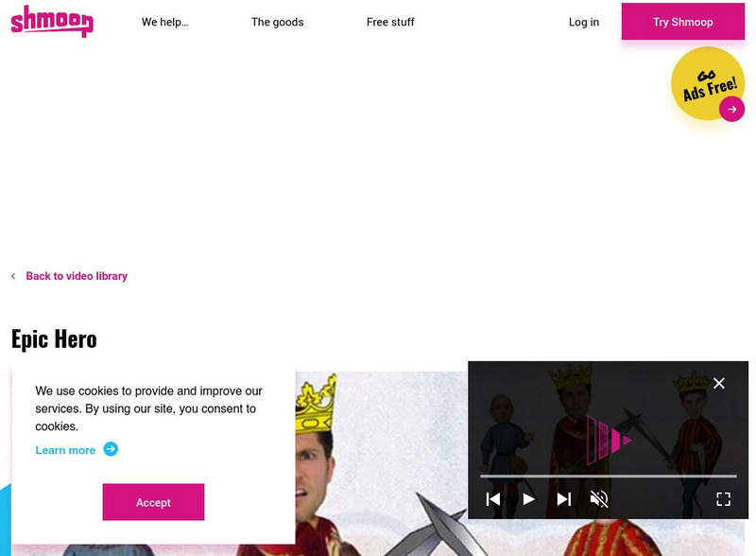The image size is (756, 556).
Task: Click the back chevron beside video library
Action: [13, 276]
